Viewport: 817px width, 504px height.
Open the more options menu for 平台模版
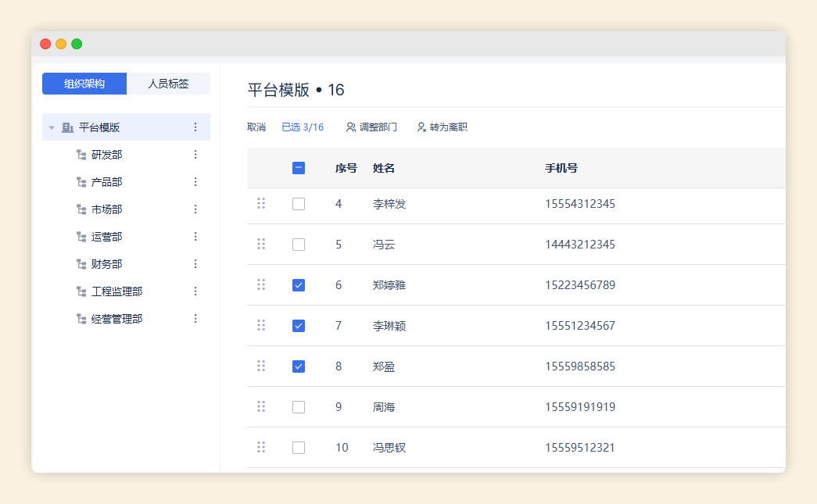(x=195, y=127)
